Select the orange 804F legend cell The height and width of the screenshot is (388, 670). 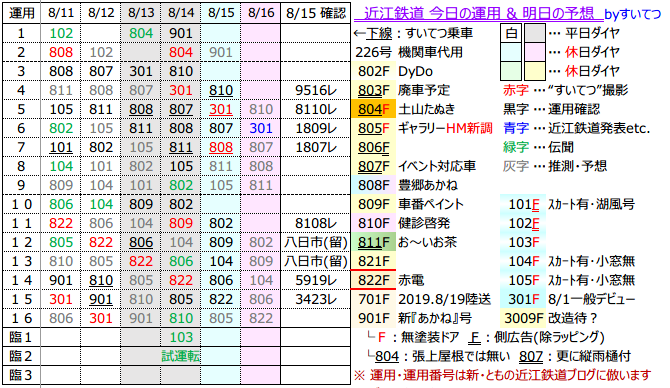point(373,109)
